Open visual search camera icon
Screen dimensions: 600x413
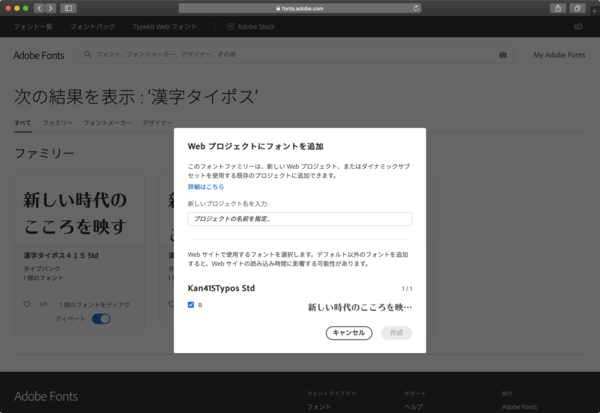(x=503, y=55)
